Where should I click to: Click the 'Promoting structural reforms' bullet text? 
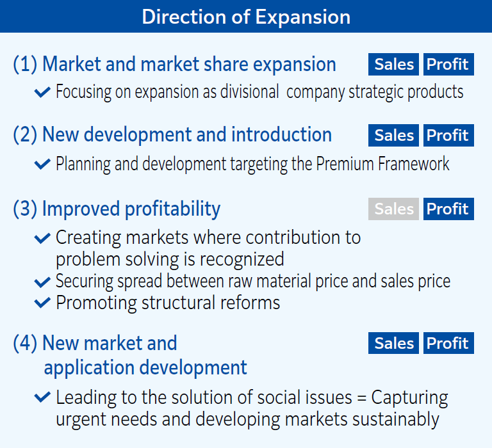tap(168, 303)
